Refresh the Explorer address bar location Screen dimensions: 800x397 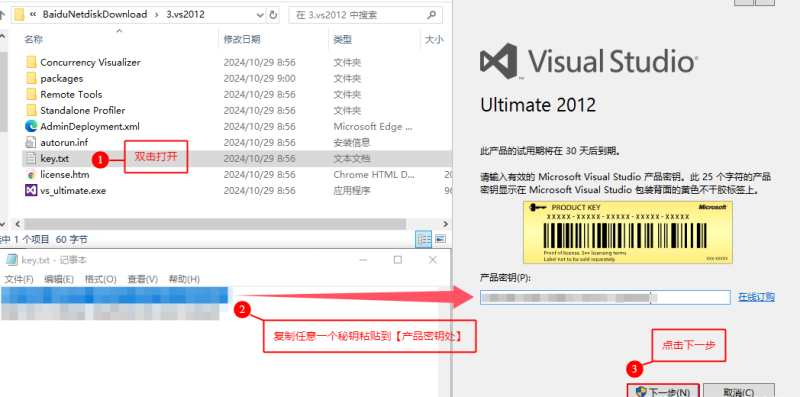tap(273, 15)
